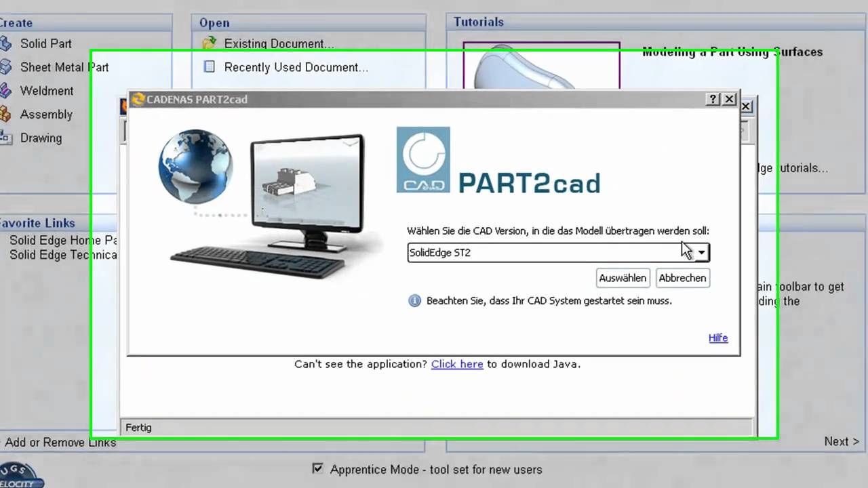Click the Abbrechen button

(682, 278)
